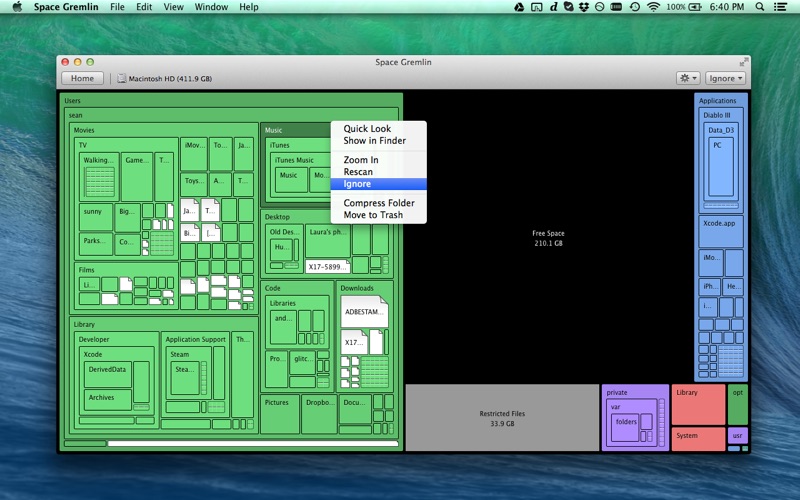Viewport: 800px width, 500px height.
Task: Select the Laura's ph... folder block
Action: click(x=328, y=241)
